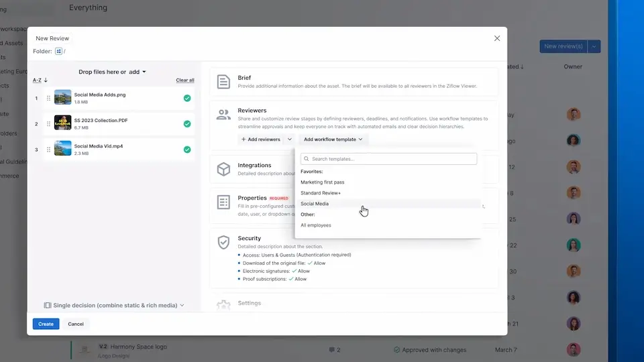Toggle green checkmark on Social Media Vid.mp4
The width and height of the screenshot is (644, 362).
pyautogui.click(x=187, y=149)
